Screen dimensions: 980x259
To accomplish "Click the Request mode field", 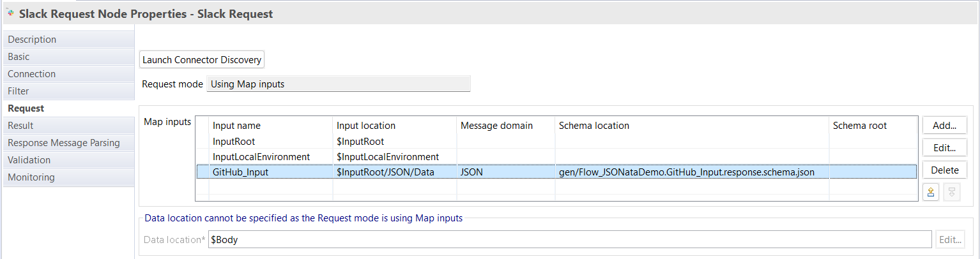I will pyautogui.click(x=339, y=84).
